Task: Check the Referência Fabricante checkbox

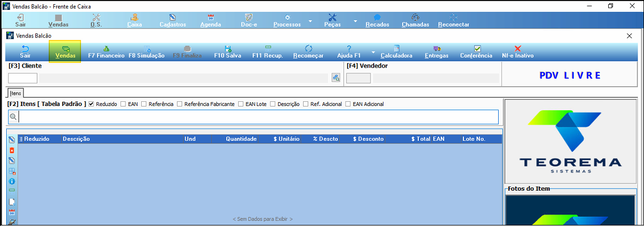Action: point(180,104)
